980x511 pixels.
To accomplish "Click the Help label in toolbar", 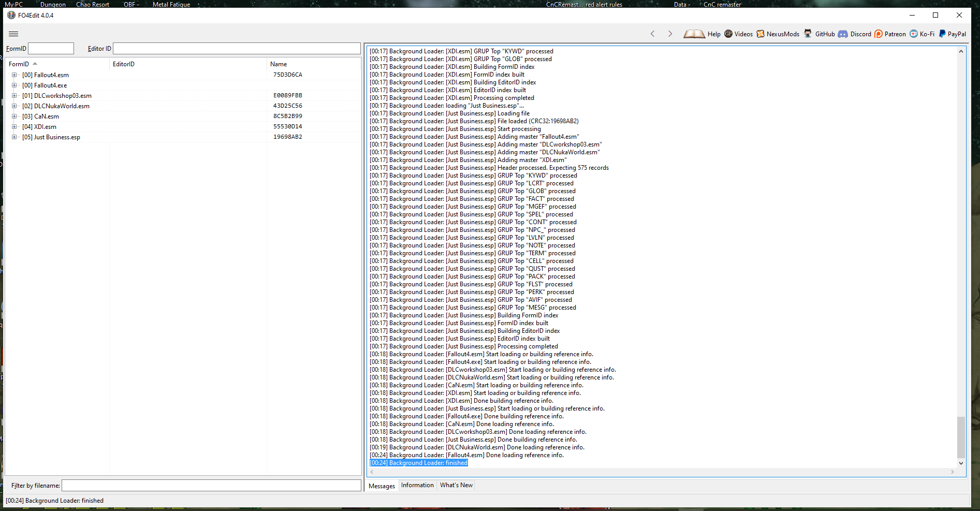I will click(714, 34).
